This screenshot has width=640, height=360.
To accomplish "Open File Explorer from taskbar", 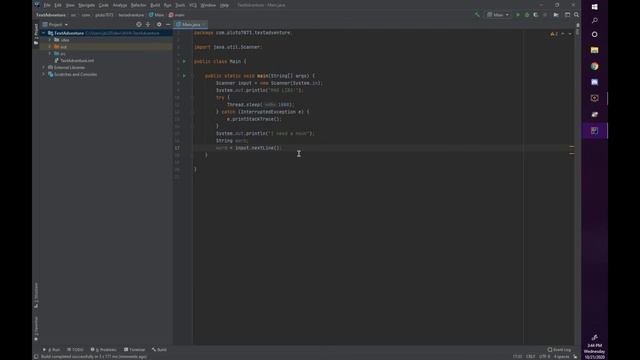I will coord(595,50).
